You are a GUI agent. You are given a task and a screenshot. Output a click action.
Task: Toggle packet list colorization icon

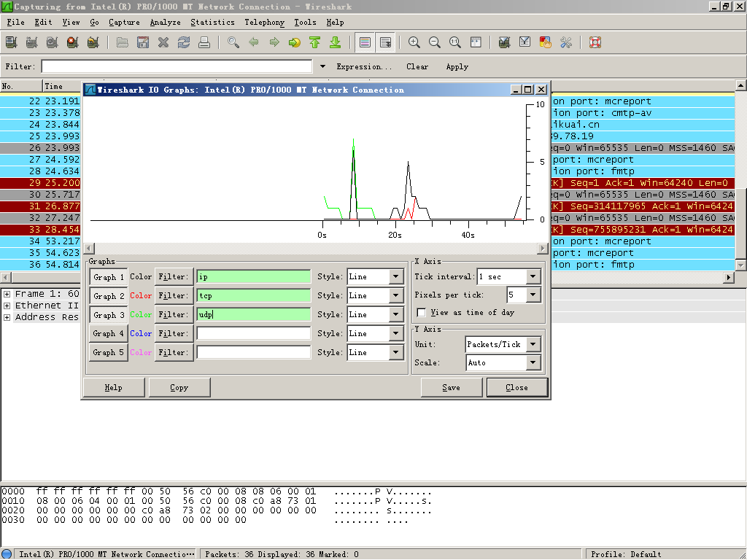pos(365,42)
